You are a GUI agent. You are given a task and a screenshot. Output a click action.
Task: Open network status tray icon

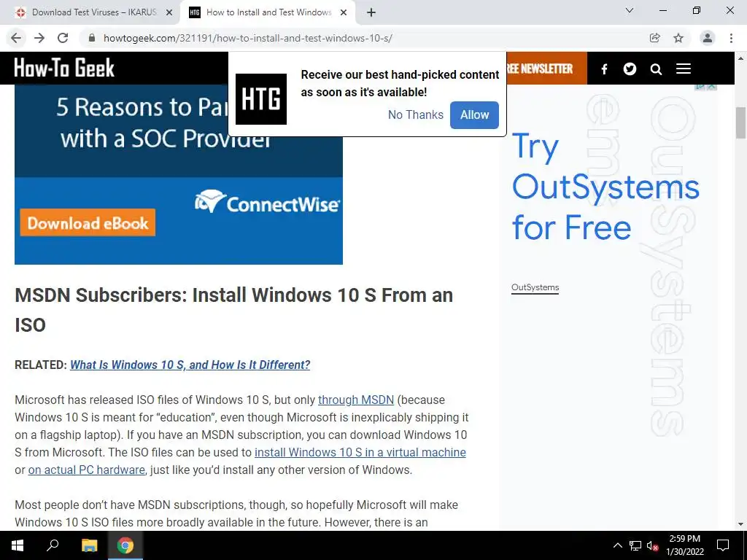635,545
